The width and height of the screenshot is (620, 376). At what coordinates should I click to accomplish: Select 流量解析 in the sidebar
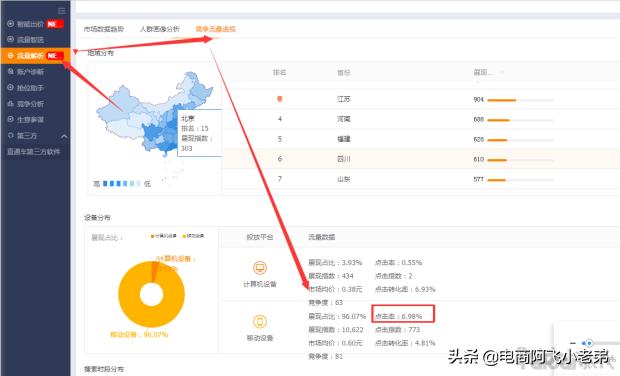click(x=36, y=56)
